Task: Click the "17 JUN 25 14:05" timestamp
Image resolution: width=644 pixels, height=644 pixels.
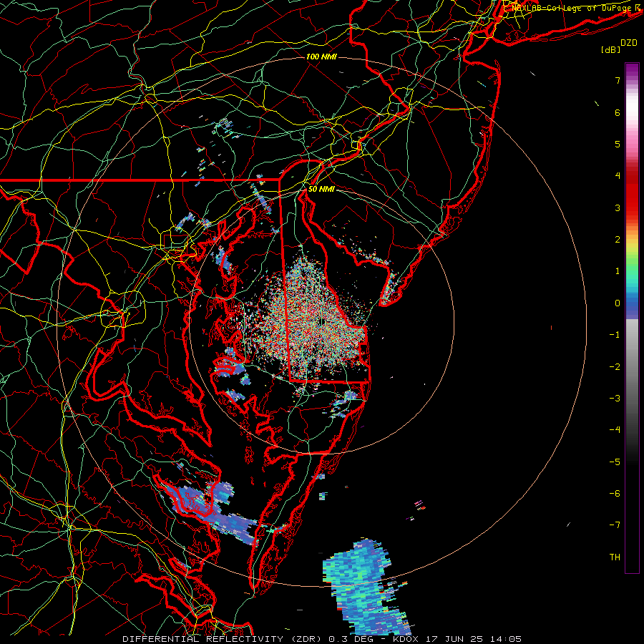Action: click(x=472, y=639)
